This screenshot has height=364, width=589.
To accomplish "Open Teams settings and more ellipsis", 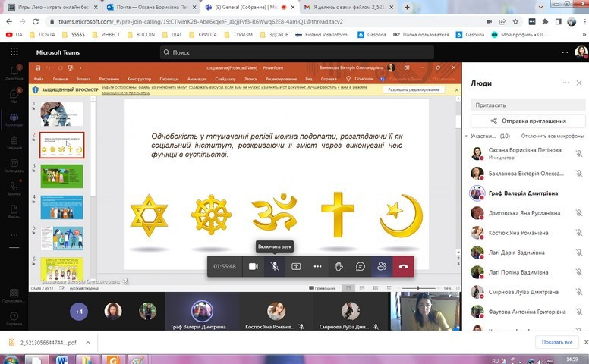I will pos(565,52).
